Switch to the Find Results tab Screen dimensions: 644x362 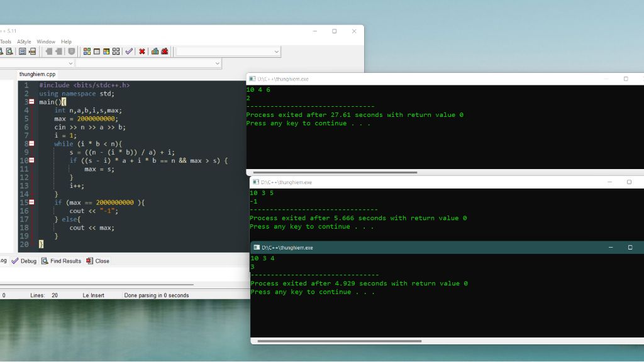[x=61, y=261]
